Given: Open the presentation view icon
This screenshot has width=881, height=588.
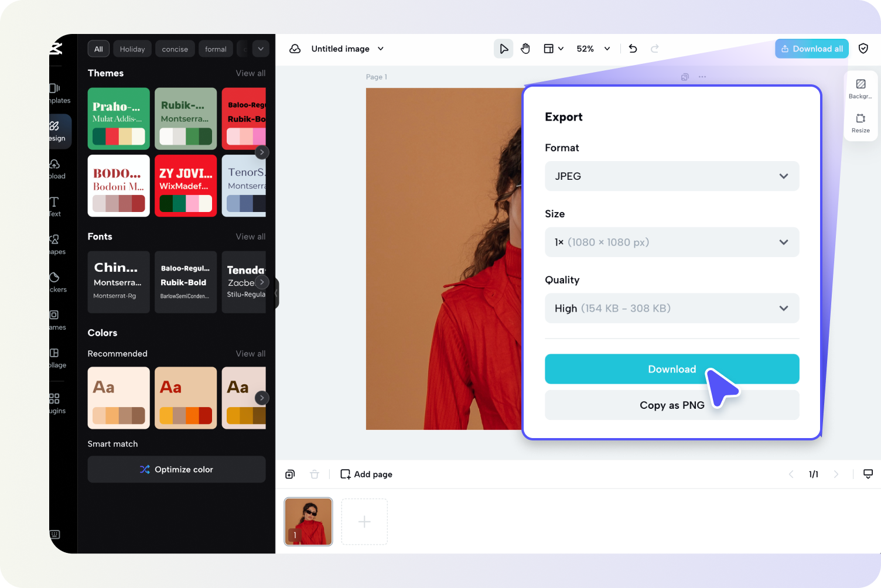Looking at the screenshot, I should pos(868,474).
